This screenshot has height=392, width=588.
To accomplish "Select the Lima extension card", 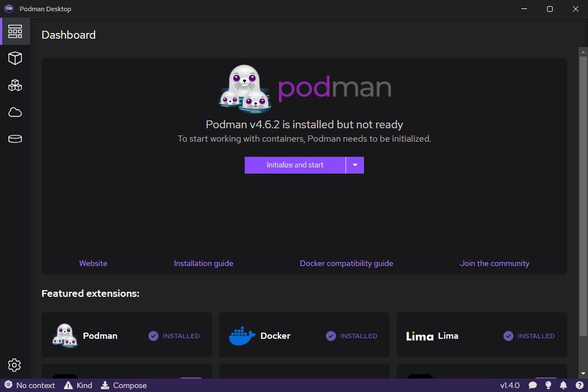I will [x=482, y=335].
